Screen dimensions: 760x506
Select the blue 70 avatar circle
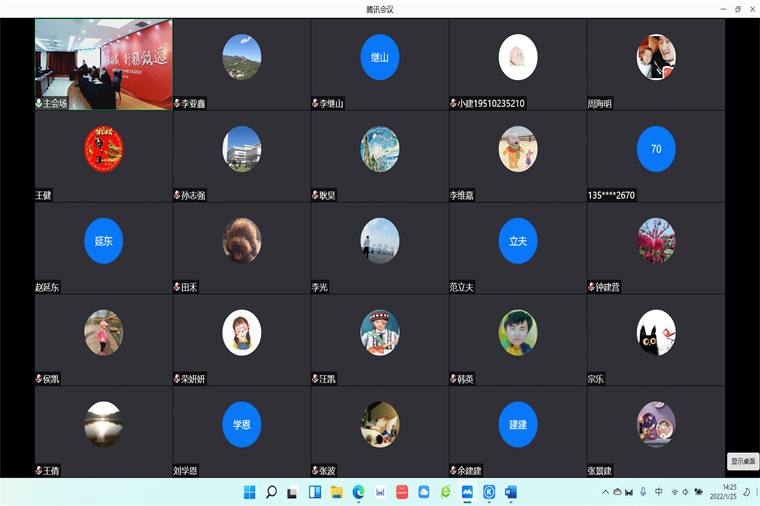[656, 148]
